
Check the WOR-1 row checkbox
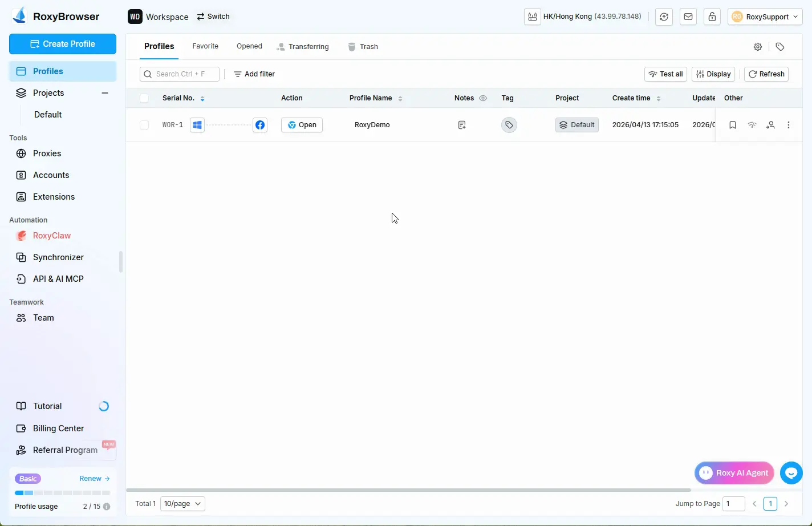click(144, 125)
